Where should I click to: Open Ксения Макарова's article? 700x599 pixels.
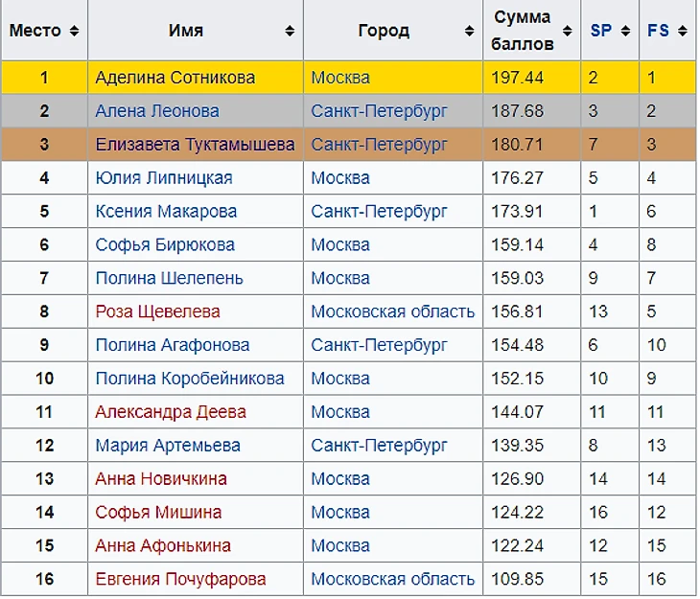click(x=166, y=212)
